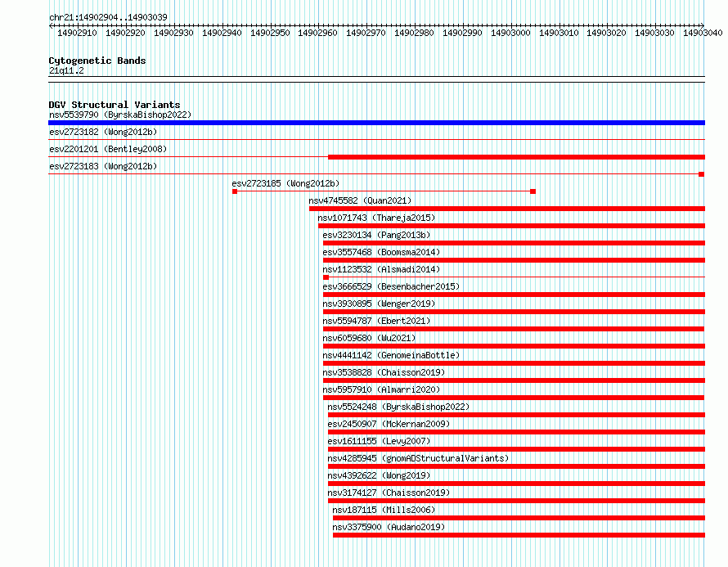The width and height of the screenshot is (728, 567).
Task: Click the nsv5539790 (ByrskaBishop2022) label
Action: (x=120, y=115)
